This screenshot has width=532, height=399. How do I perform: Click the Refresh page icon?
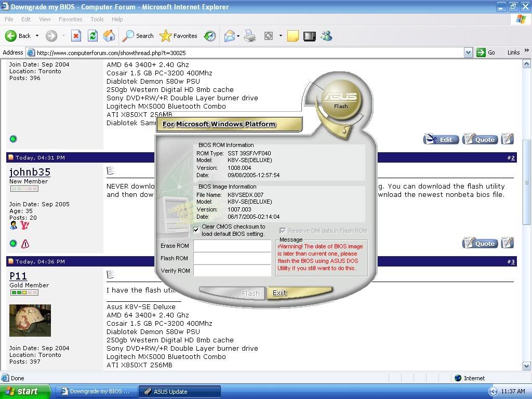92,36
